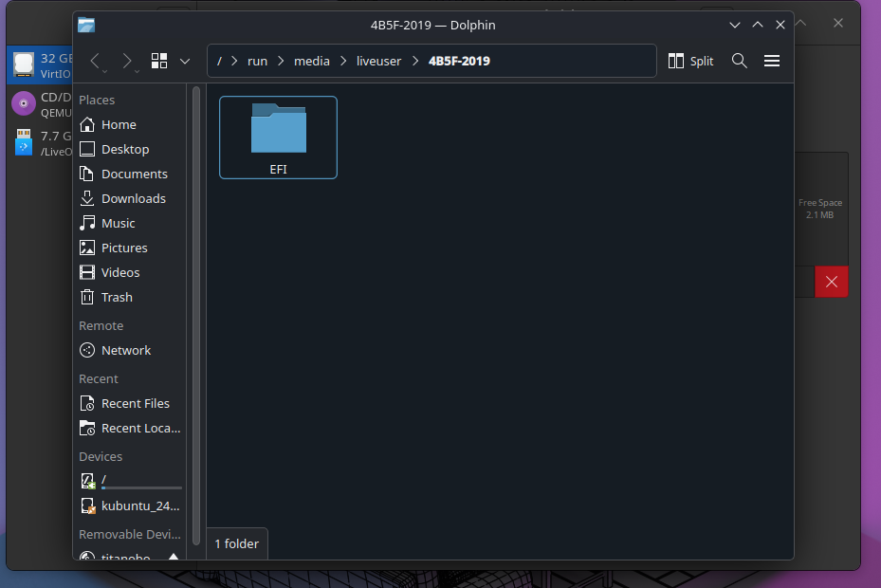The height and width of the screenshot is (588, 881).
Task: Select Downloads in Places panel
Action: point(133,198)
